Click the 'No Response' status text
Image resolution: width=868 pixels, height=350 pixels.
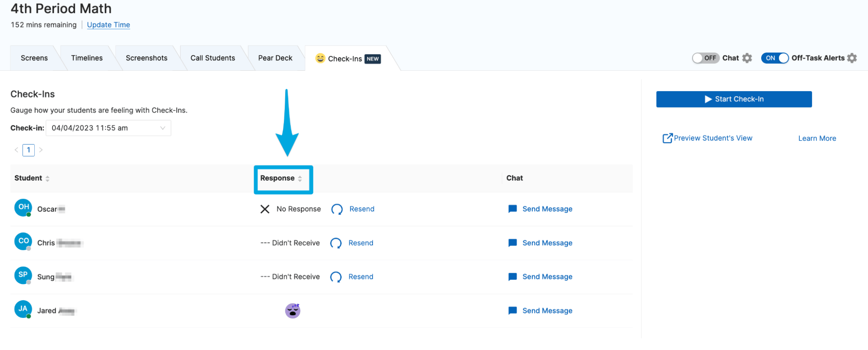tap(299, 209)
